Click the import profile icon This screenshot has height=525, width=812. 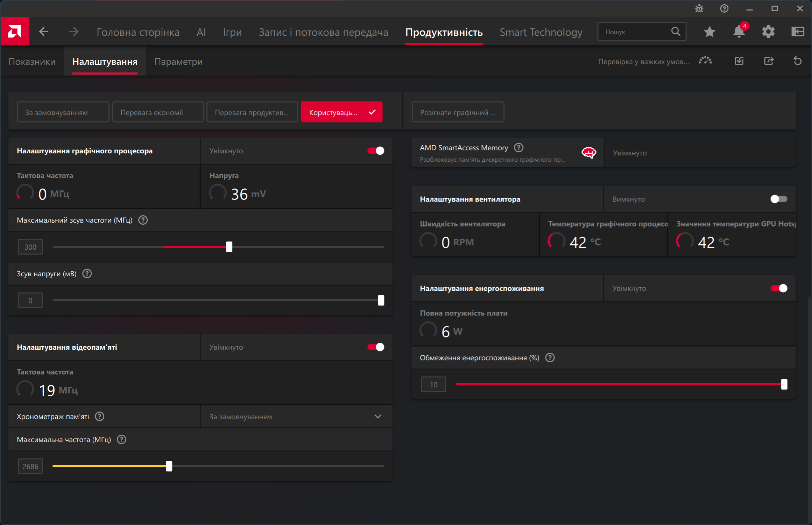[739, 61]
